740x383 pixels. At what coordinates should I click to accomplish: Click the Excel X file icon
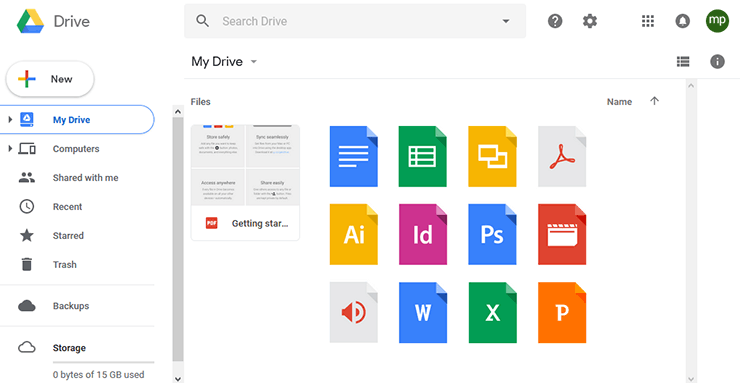(x=492, y=312)
